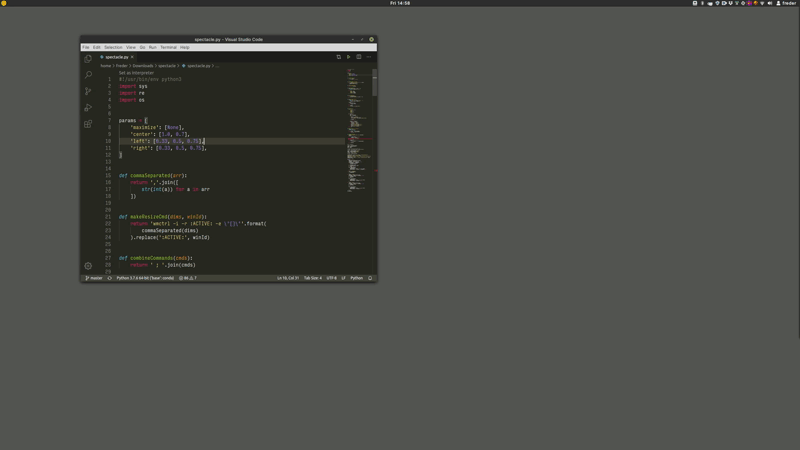Click the def combineCommands(cmds) line
Screen dimensions: 800x450
pyautogui.click(x=156, y=258)
